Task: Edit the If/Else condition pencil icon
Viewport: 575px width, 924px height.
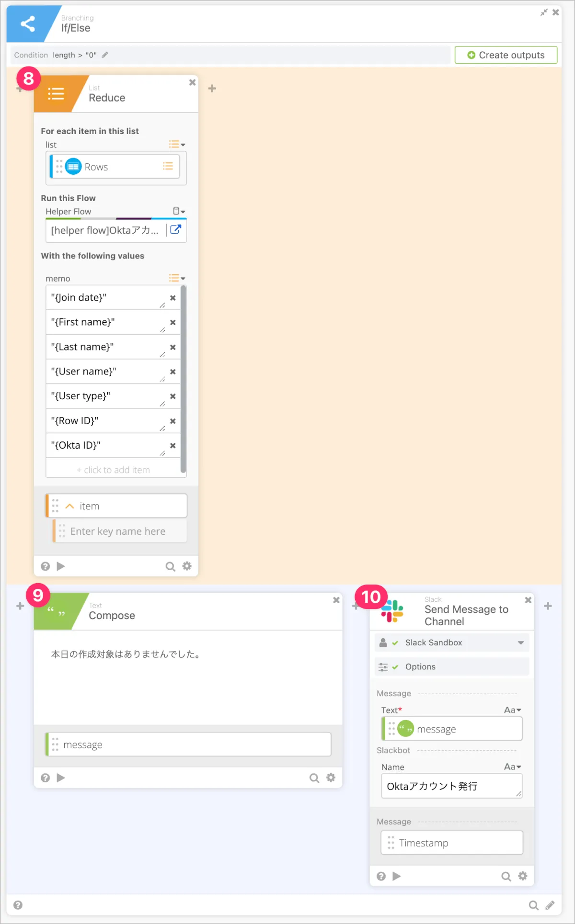Action: [x=105, y=55]
